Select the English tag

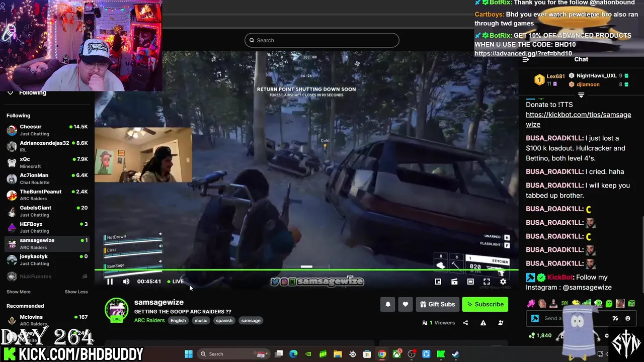click(178, 320)
